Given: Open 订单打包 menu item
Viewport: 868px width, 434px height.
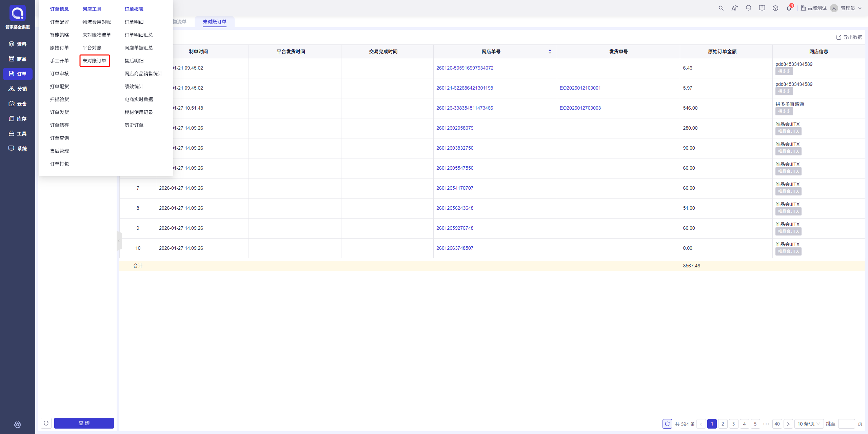Looking at the screenshot, I should [x=59, y=164].
